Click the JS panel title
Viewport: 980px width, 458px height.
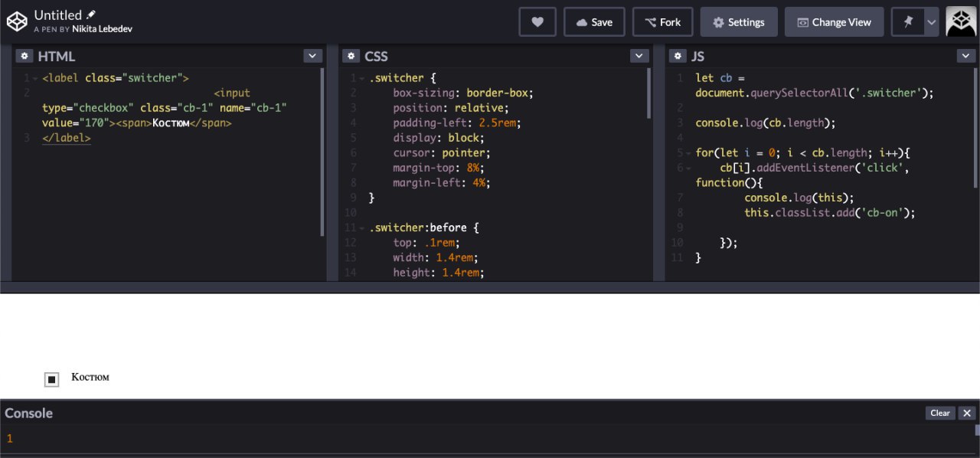[x=697, y=56]
